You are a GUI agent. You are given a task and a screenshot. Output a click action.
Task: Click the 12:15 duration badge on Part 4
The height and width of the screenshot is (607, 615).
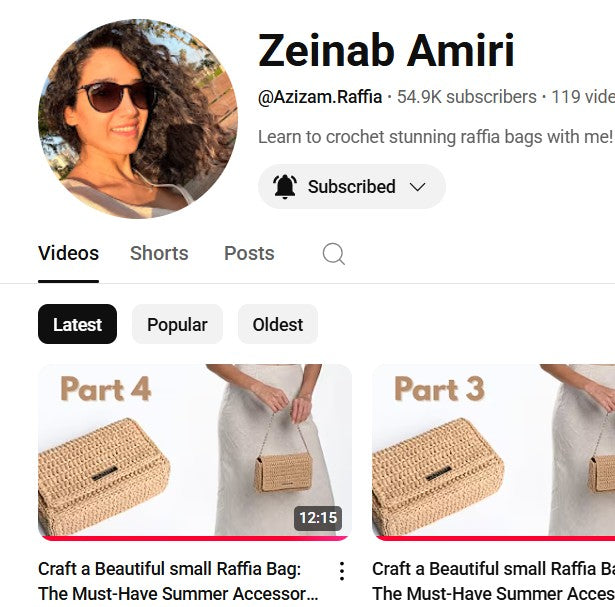click(x=318, y=518)
